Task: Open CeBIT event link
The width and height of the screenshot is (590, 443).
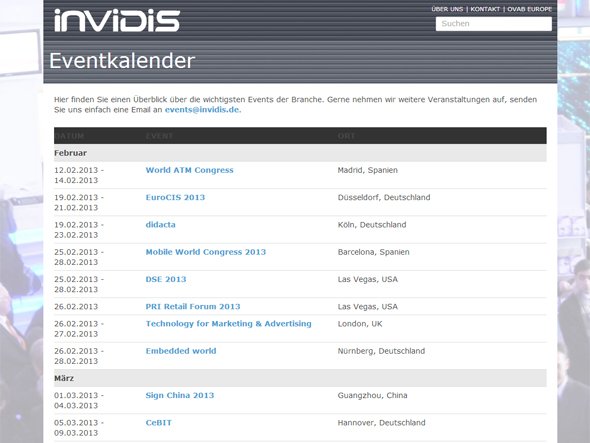Action: 159,423
